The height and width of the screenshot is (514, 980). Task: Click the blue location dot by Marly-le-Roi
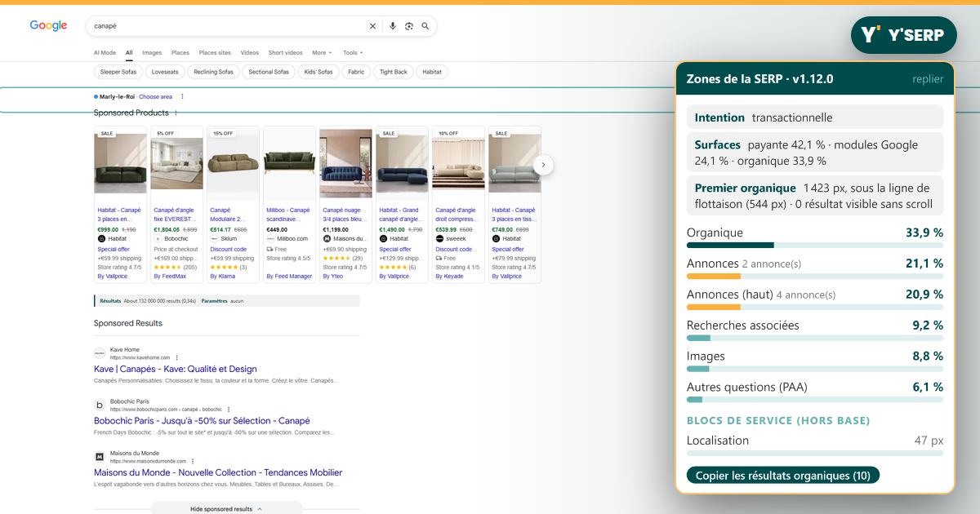(96, 96)
